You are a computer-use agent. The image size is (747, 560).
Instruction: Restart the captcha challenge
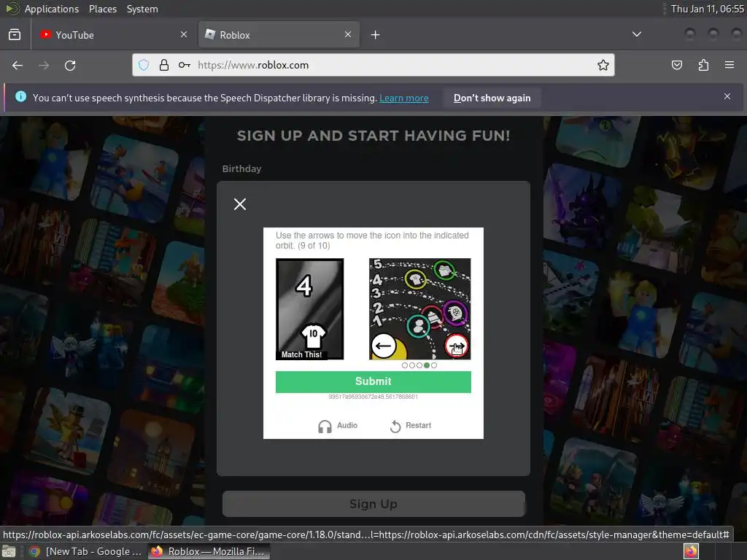tap(410, 426)
